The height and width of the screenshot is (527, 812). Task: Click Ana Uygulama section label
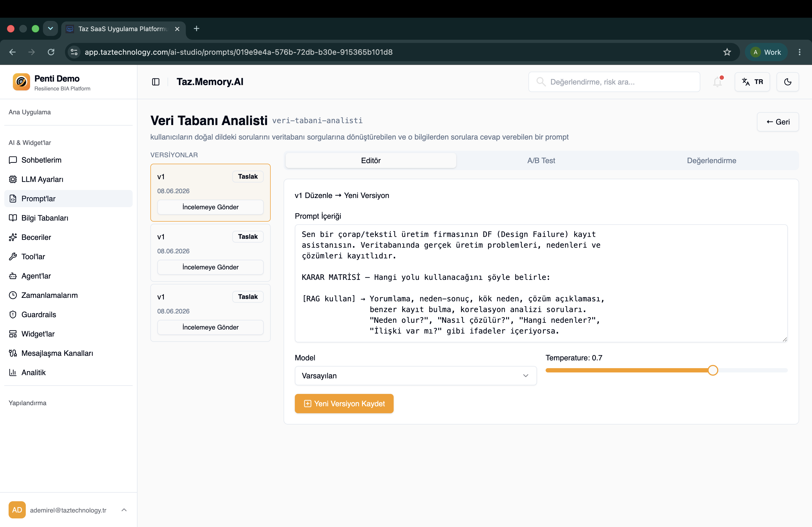point(30,112)
